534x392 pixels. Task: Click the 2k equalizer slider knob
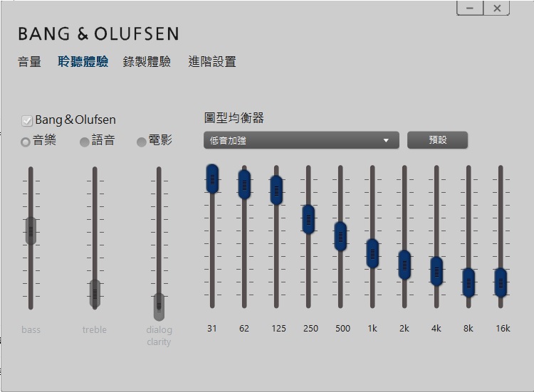404,265
